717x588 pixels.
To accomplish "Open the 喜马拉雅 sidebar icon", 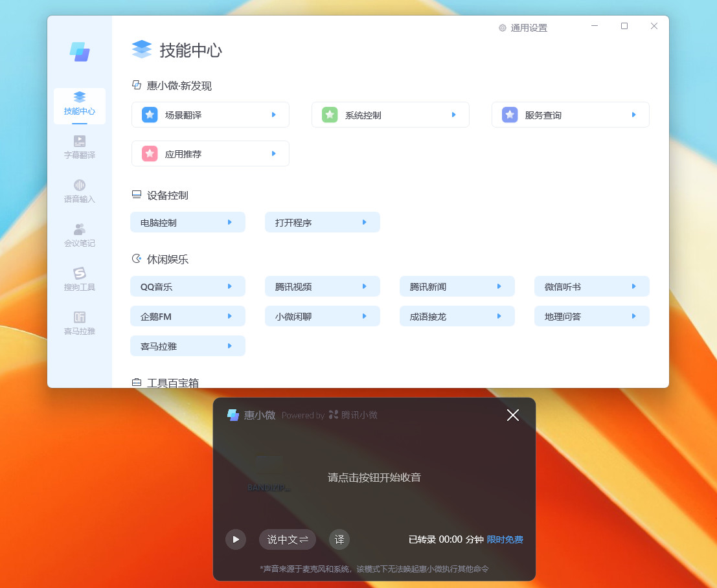I will (79, 322).
